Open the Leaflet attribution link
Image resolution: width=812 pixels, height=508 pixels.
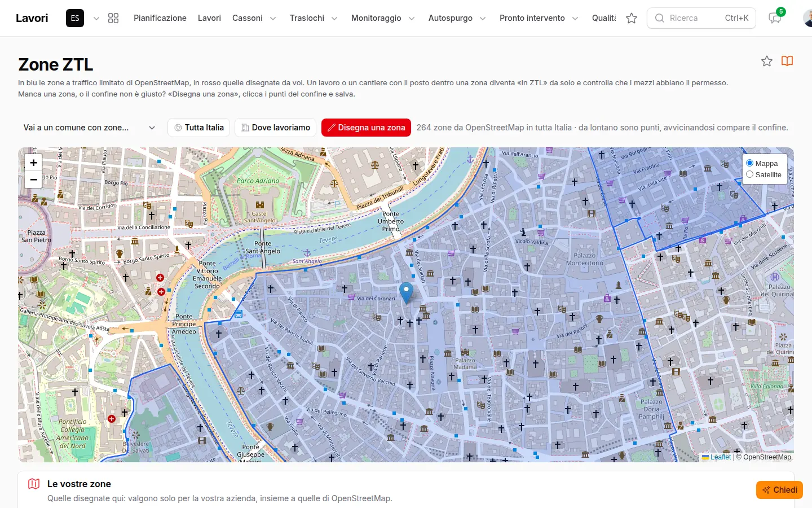tap(716, 457)
